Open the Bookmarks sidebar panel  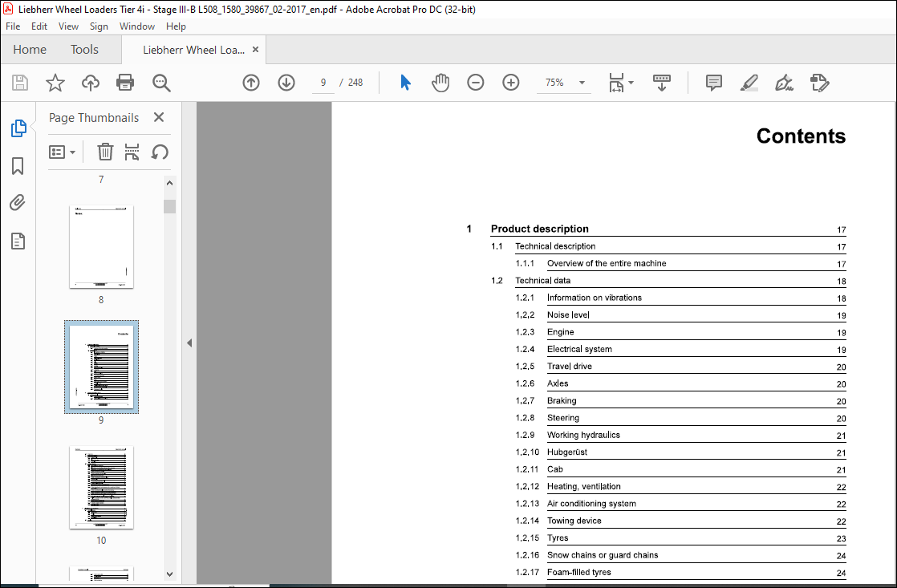18,166
